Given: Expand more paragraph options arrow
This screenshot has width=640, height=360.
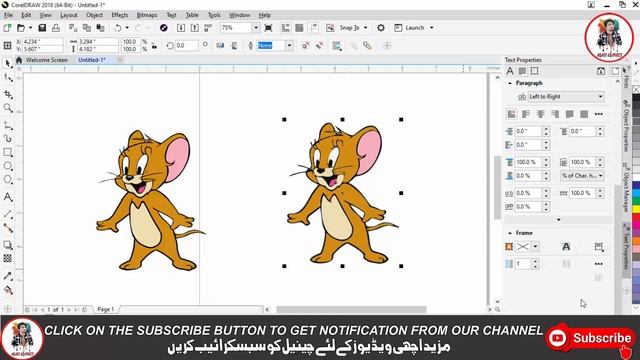Looking at the screenshot, I should pyautogui.click(x=559, y=220).
